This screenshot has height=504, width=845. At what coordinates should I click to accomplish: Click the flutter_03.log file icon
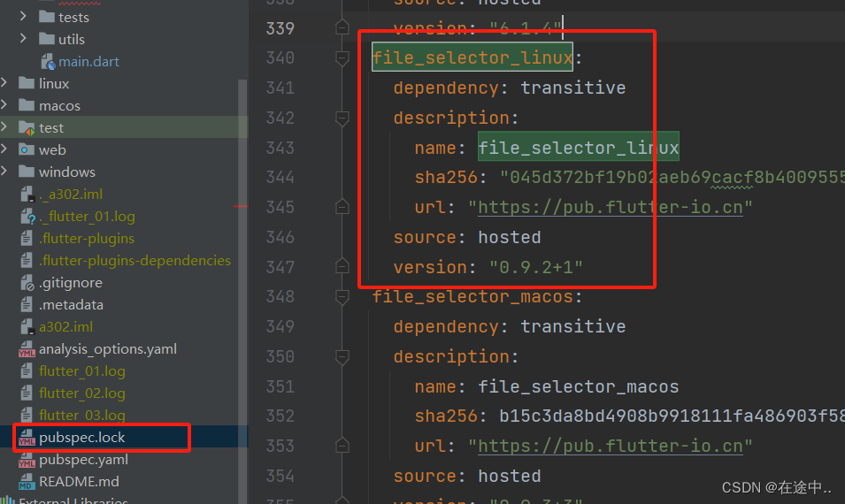pos(26,415)
